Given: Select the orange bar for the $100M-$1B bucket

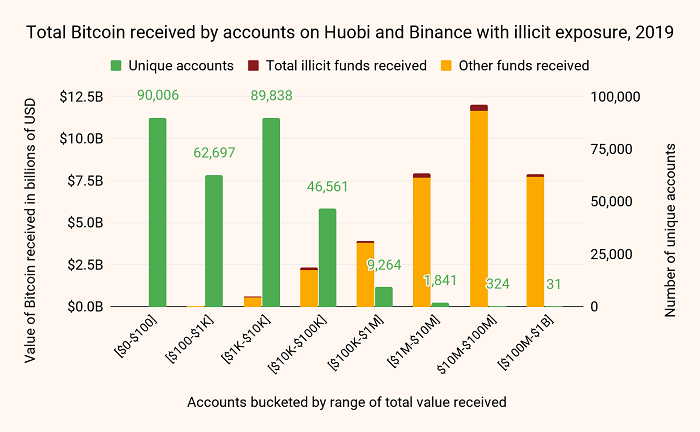Looking at the screenshot, I should pyautogui.click(x=535, y=242).
